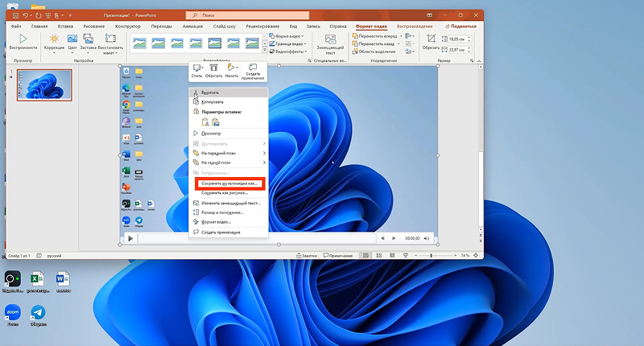Select slide 1 thumbnail in slide panel
Viewport: 644px width, 346px height.
coord(44,85)
